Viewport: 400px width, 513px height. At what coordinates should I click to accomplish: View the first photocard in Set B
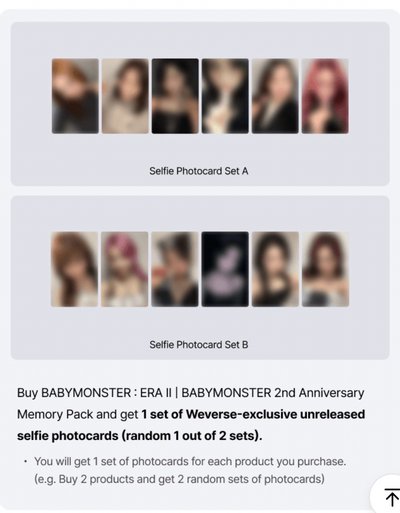(x=75, y=269)
